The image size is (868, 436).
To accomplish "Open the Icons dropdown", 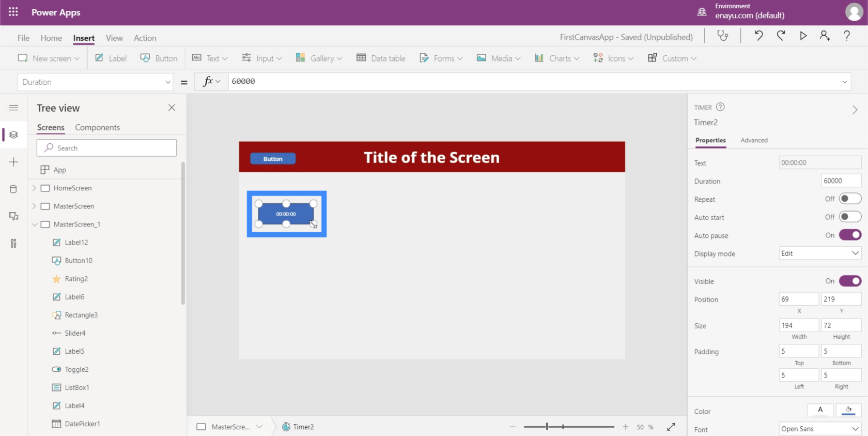I will click(613, 58).
